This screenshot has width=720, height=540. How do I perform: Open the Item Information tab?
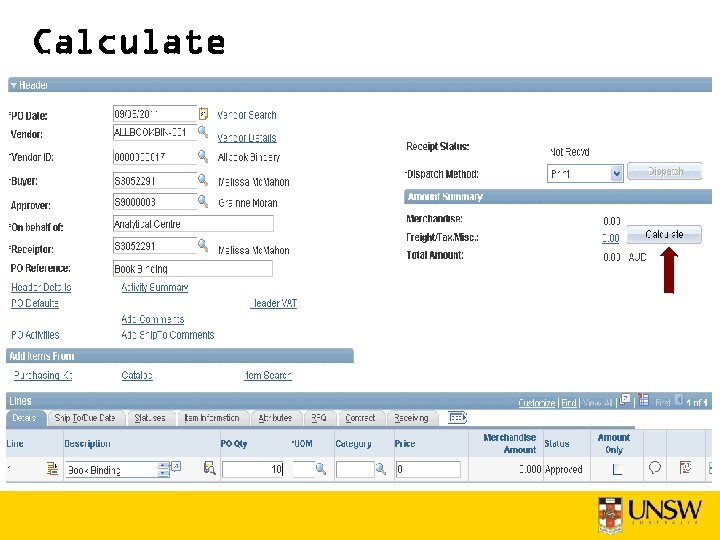tap(212, 418)
